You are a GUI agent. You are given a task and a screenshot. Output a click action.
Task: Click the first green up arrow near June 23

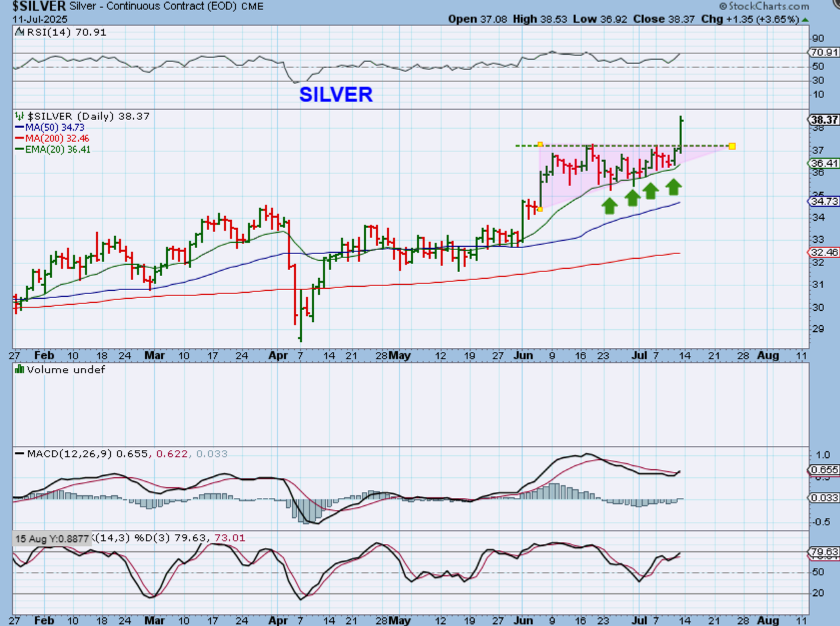[609, 205]
